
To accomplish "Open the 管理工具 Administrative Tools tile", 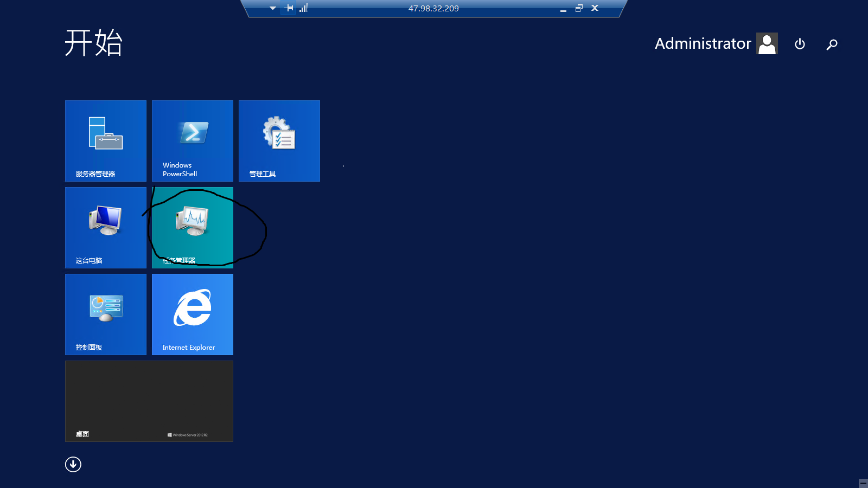I will click(279, 141).
